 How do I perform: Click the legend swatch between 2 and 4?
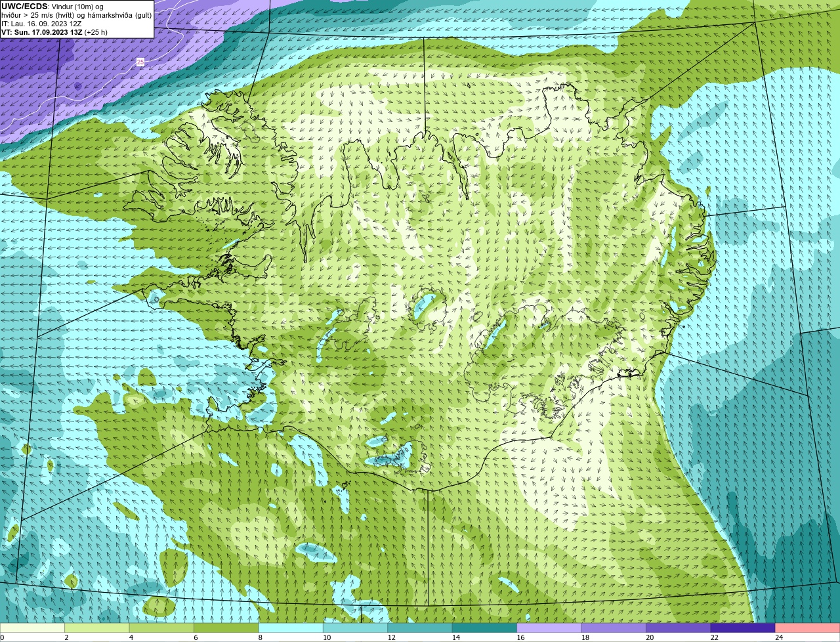coord(98,628)
